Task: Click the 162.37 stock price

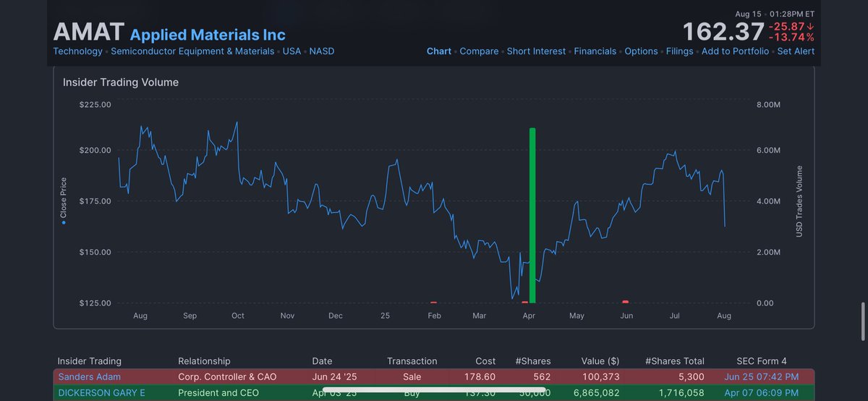Action: (x=723, y=32)
